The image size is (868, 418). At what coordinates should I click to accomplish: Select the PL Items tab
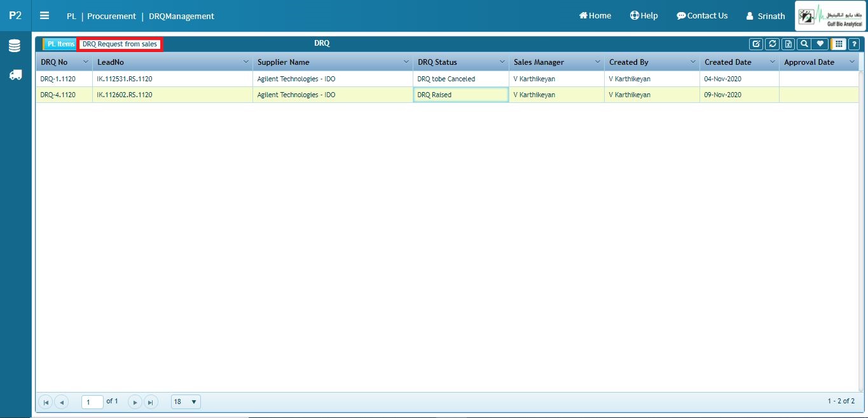pos(60,44)
